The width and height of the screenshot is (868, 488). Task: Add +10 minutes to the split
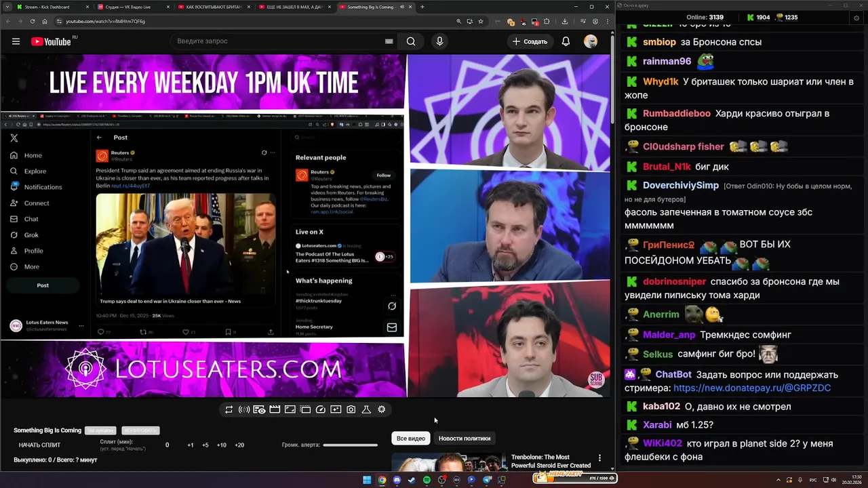tap(222, 445)
